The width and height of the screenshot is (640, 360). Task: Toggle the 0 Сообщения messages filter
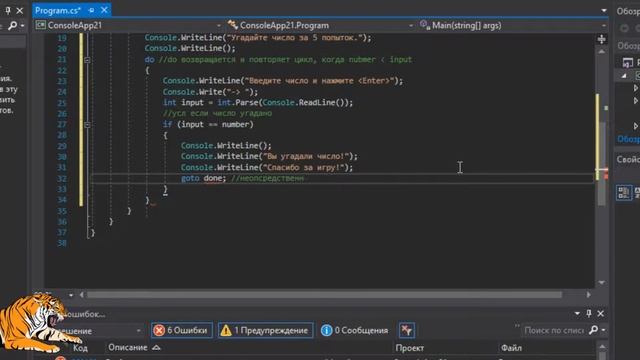[x=354, y=330]
